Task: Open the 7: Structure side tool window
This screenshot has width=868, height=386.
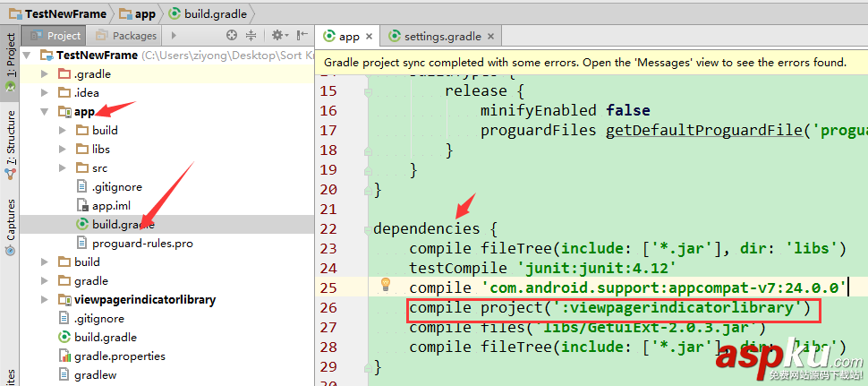Action: click(10, 143)
